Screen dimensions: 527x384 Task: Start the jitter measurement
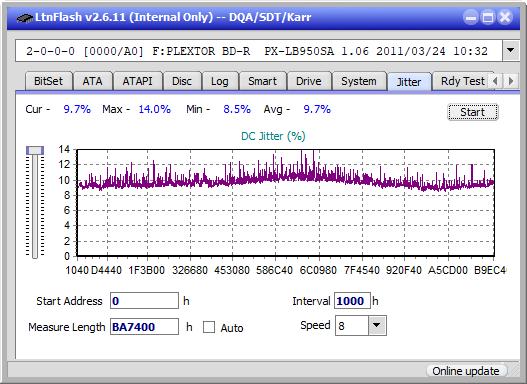point(473,112)
